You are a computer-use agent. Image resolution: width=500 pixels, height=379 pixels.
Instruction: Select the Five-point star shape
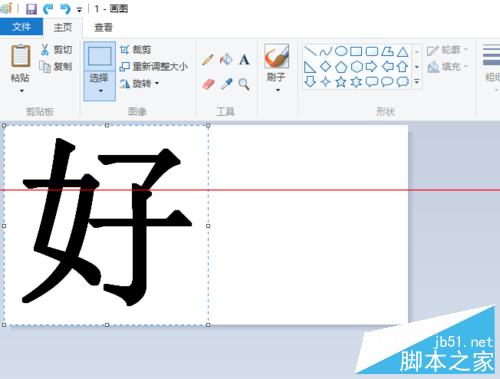341,82
